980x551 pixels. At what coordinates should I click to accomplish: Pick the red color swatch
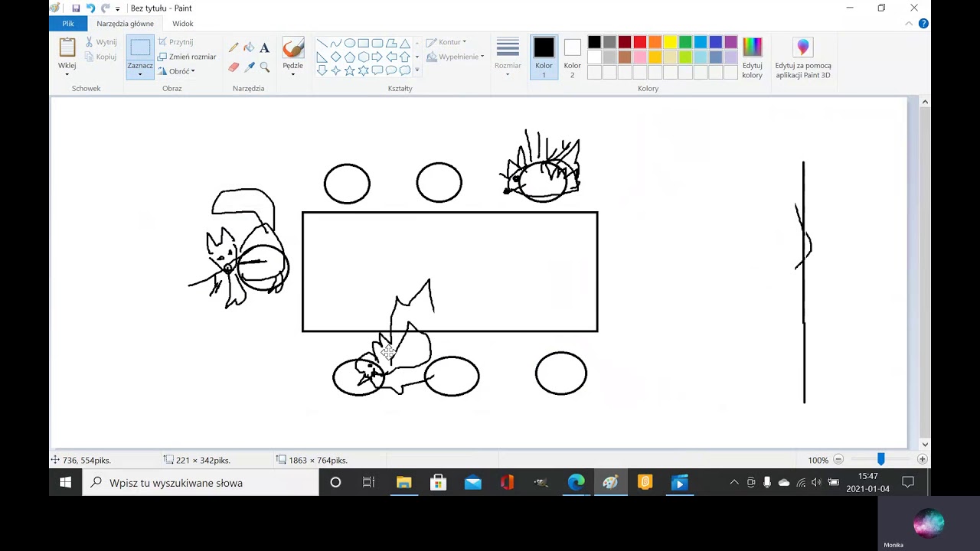tap(640, 42)
